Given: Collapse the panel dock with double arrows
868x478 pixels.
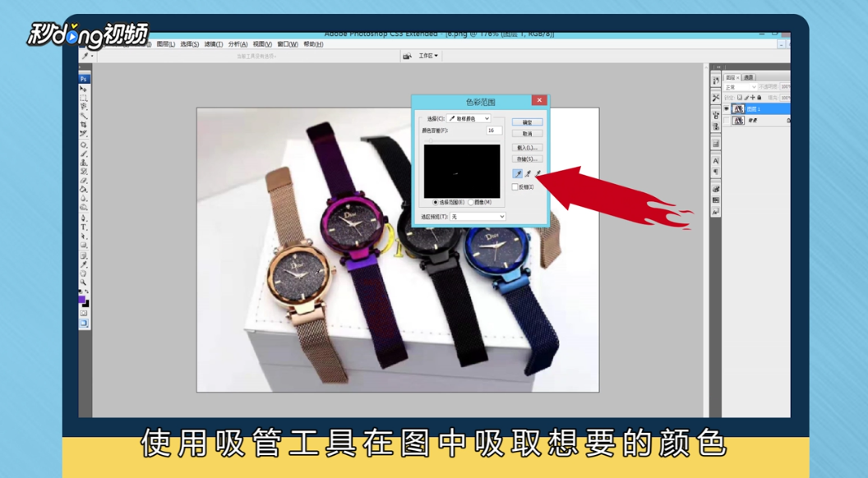Looking at the screenshot, I should [718, 67].
